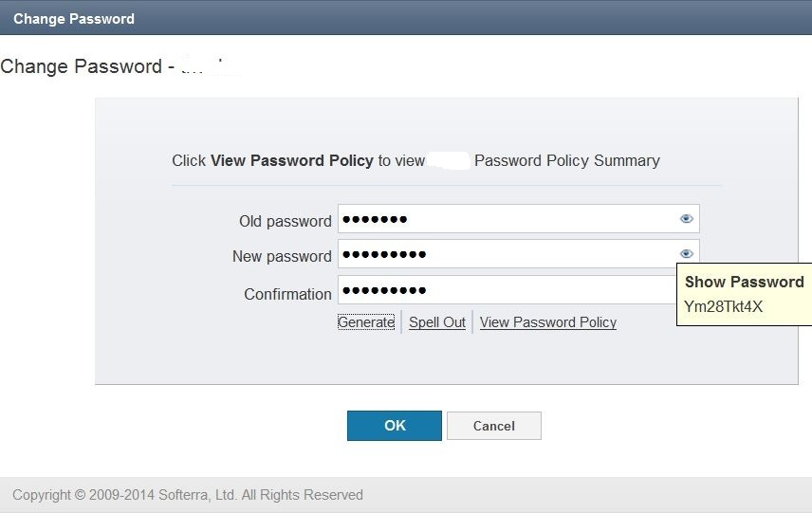812x513 pixels.
Task: Click the Password Policy Summary text
Action: point(567,160)
